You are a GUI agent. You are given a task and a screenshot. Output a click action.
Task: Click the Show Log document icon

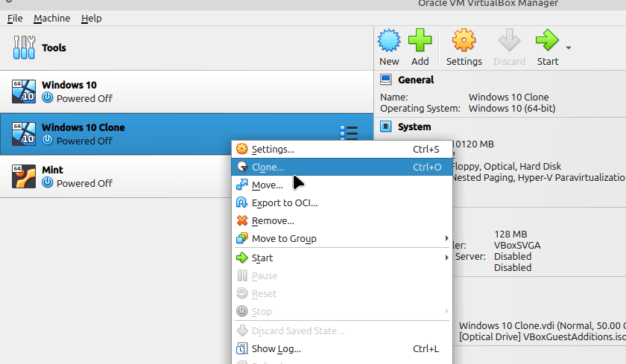click(x=242, y=348)
